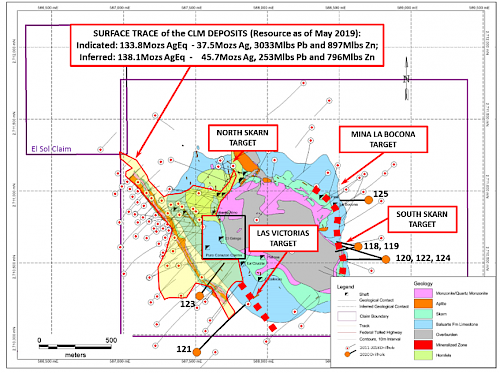500x373 pixels.
Task: Click the Surface Trace CLM Deposits resource box
Action: coord(227,45)
